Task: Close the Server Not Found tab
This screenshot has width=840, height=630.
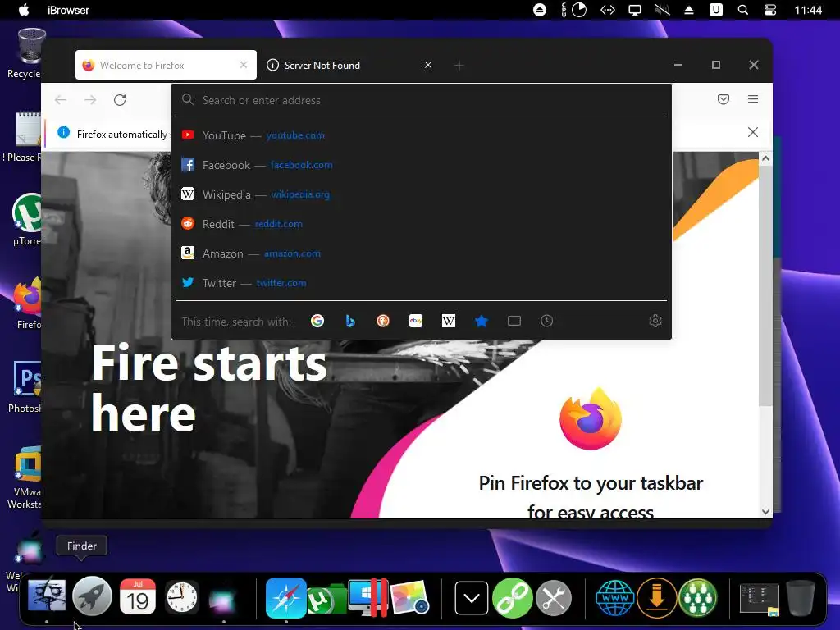Action: tap(427, 65)
